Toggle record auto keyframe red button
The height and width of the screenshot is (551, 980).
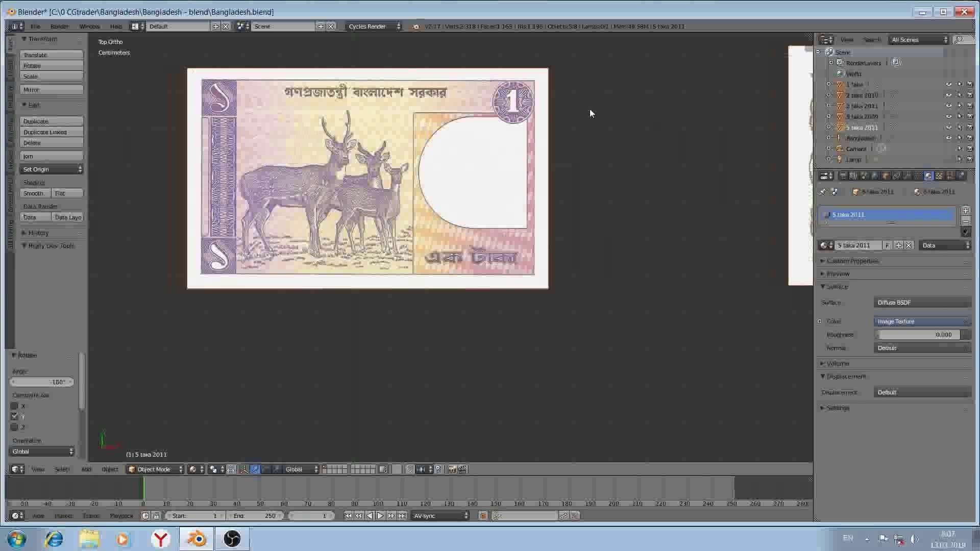[x=483, y=516]
